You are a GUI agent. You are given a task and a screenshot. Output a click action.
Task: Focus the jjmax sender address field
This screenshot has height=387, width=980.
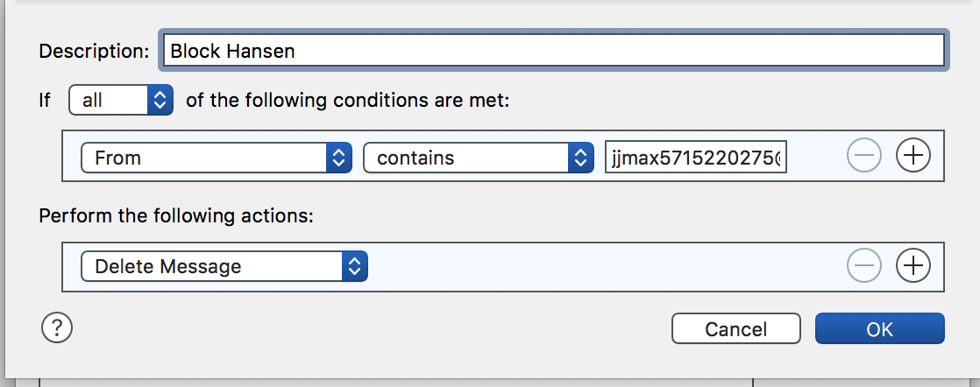(x=695, y=158)
